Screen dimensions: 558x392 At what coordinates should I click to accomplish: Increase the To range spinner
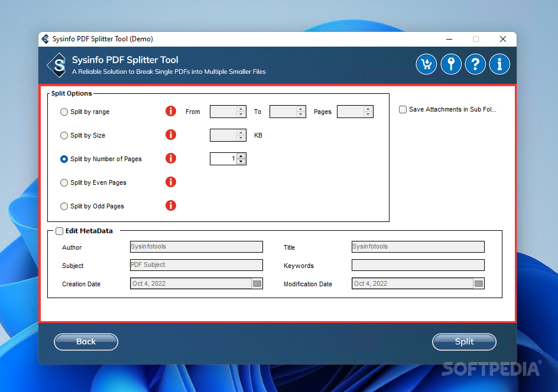tap(301, 109)
